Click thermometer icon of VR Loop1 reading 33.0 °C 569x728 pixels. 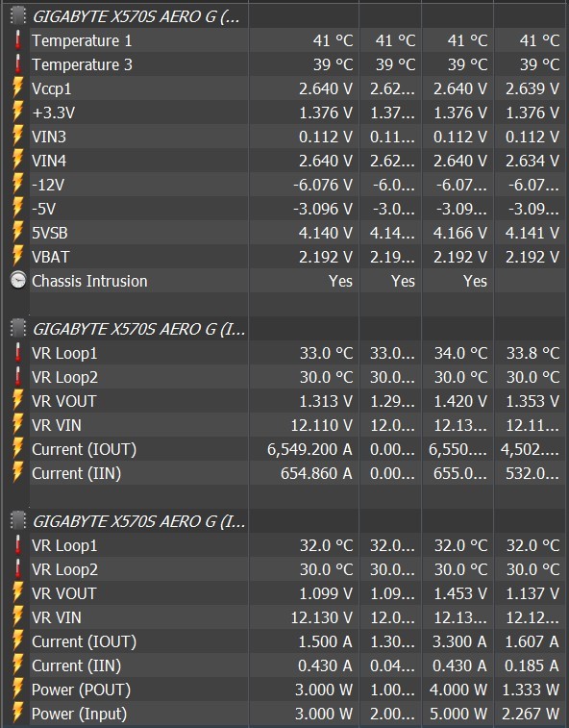coord(17,353)
